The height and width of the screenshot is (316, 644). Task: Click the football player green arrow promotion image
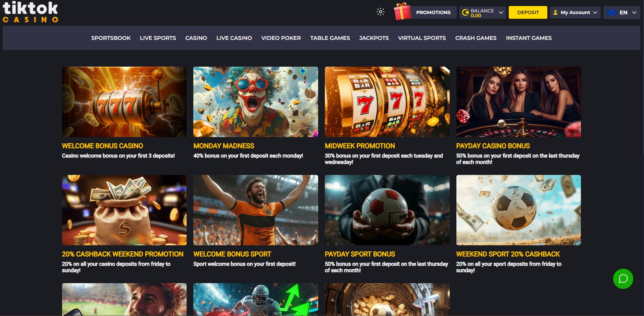pyautogui.click(x=256, y=299)
